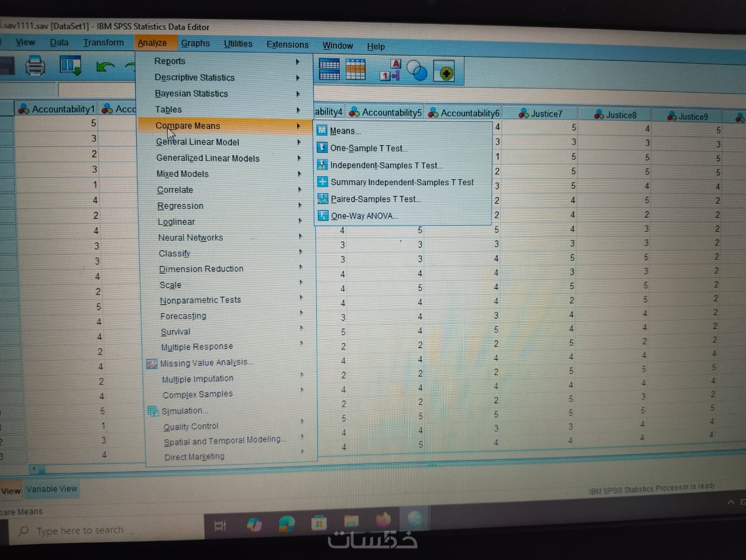746x560 pixels.
Task: Select the Justice8 column header
Action: coord(615,115)
